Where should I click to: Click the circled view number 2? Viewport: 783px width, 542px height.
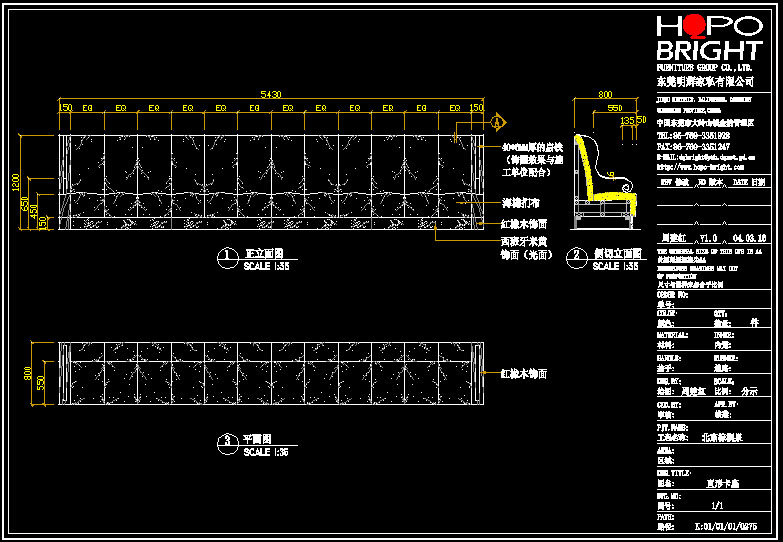click(577, 258)
